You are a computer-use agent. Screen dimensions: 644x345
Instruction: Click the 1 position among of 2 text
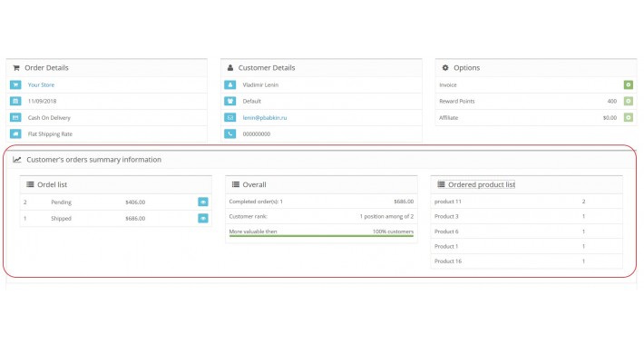pyautogui.click(x=386, y=216)
